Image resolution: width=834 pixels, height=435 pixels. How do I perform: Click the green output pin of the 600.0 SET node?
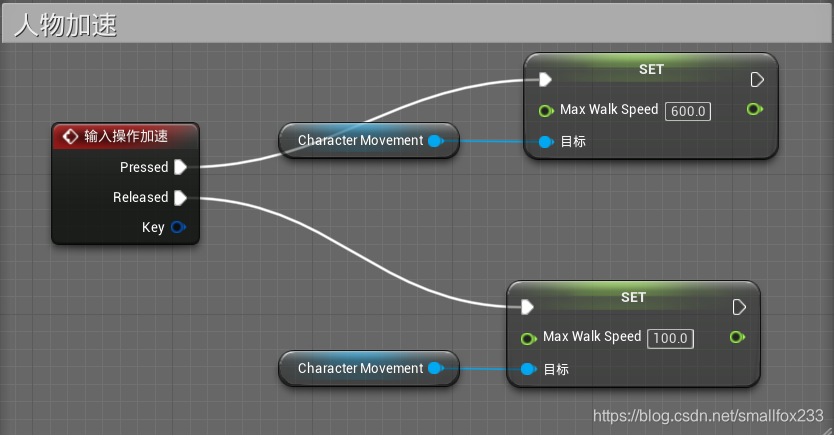coord(754,109)
